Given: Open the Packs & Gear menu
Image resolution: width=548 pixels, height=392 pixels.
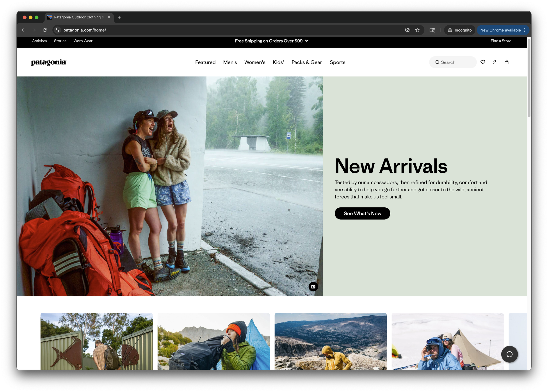Looking at the screenshot, I should (x=307, y=62).
